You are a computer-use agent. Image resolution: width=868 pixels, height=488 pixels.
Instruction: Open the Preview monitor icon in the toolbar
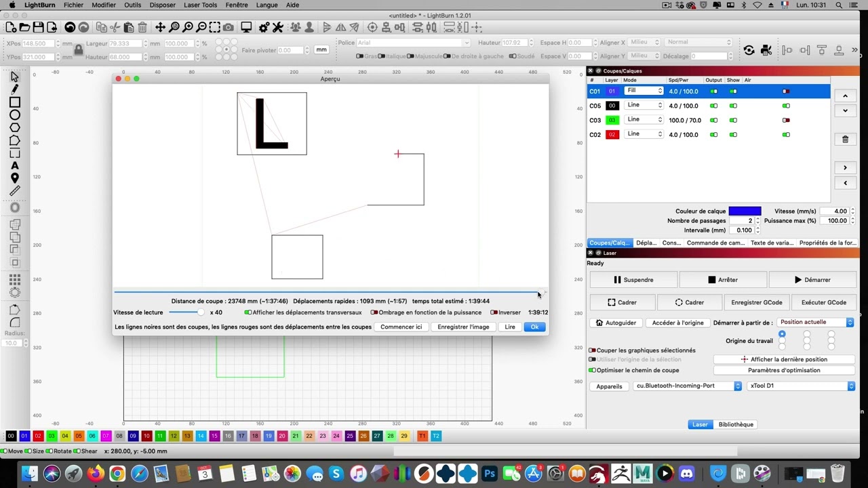(246, 27)
